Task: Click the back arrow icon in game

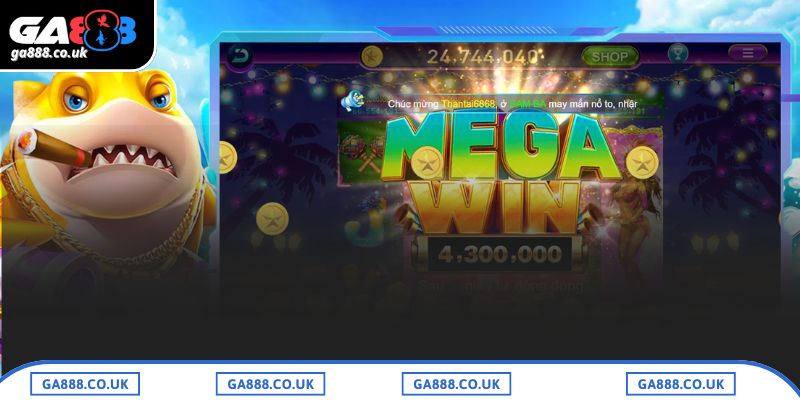Action: point(238,55)
